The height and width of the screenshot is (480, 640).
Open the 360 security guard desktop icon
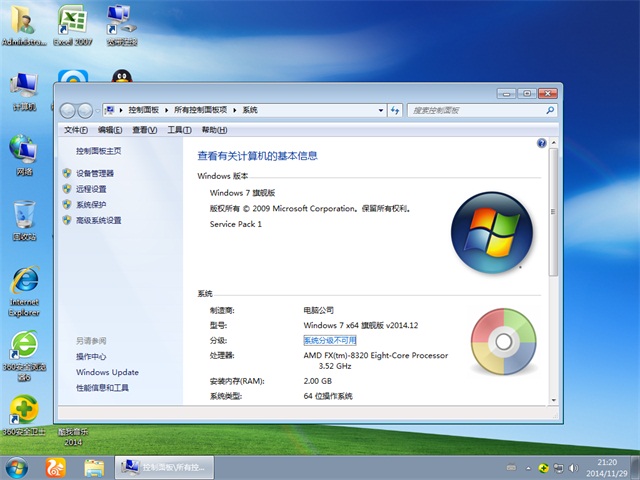click(22, 412)
